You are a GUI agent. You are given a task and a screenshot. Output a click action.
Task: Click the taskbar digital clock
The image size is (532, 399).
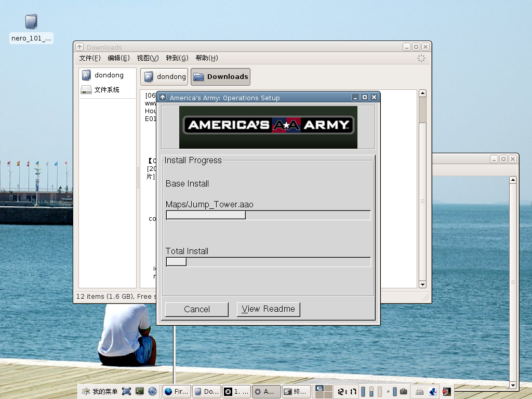tap(347, 392)
